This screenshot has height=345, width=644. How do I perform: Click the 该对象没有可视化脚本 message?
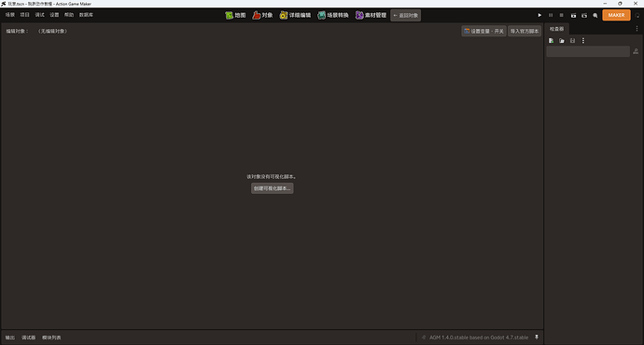pos(271,177)
